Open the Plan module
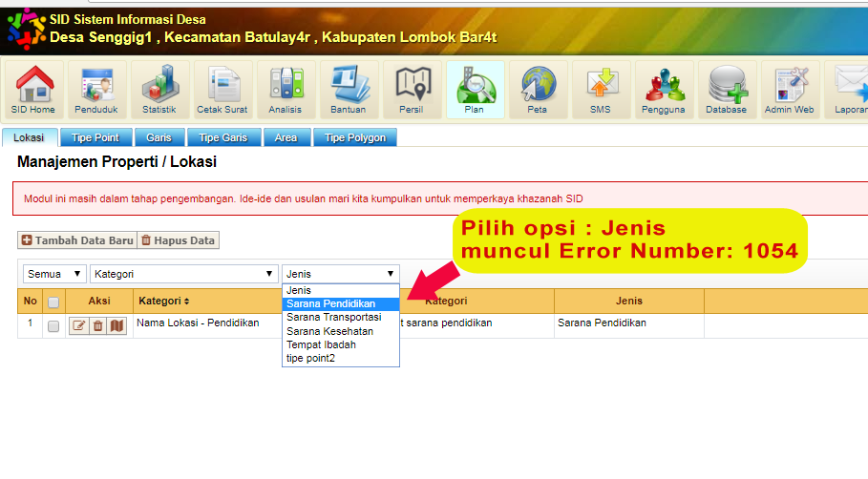The height and width of the screenshot is (479, 868). pos(475,90)
